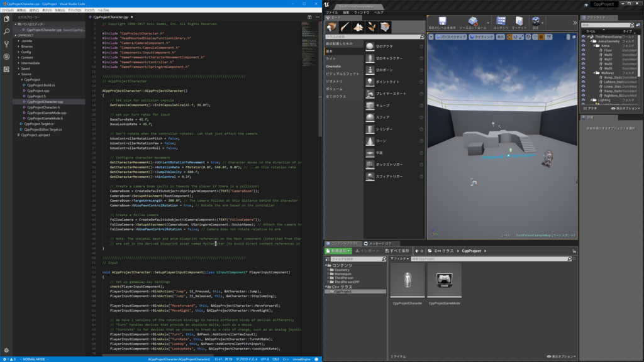Expand the Geometry folder in Content Browser tree

click(328, 270)
